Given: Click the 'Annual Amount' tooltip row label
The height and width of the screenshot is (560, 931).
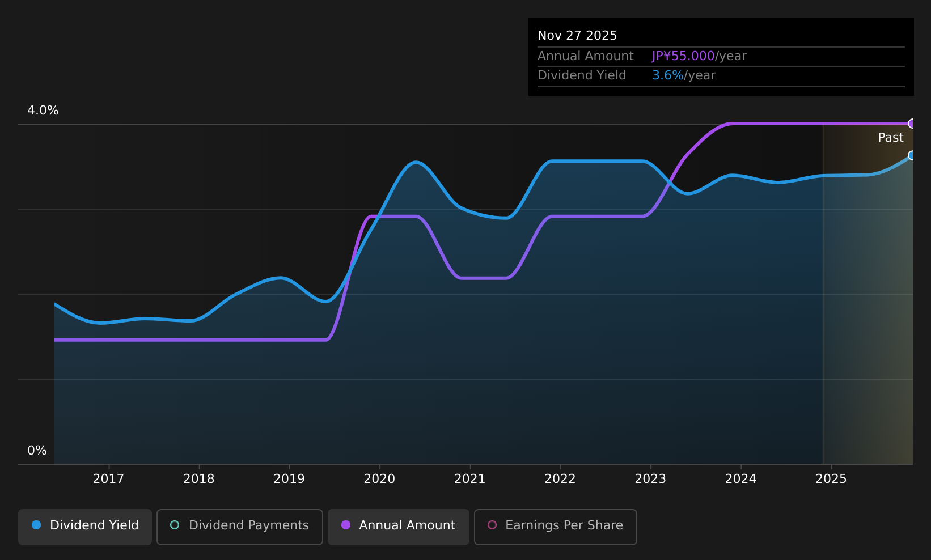Looking at the screenshot, I should tap(586, 56).
